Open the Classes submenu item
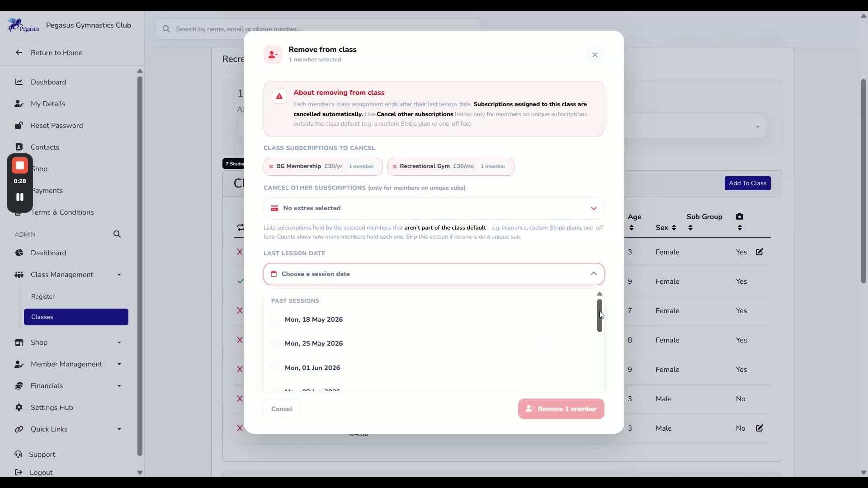 click(76, 317)
